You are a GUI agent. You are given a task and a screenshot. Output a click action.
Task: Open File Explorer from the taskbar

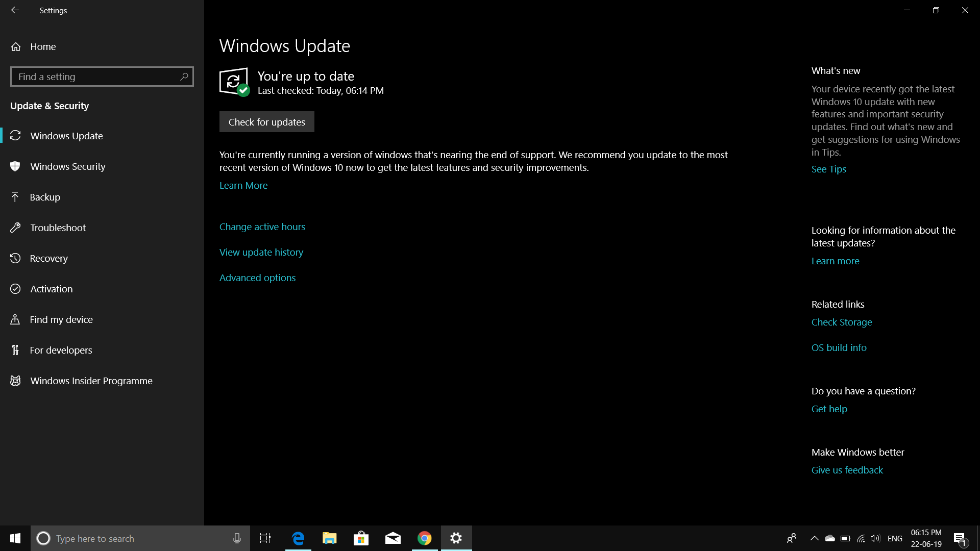click(x=330, y=538)
